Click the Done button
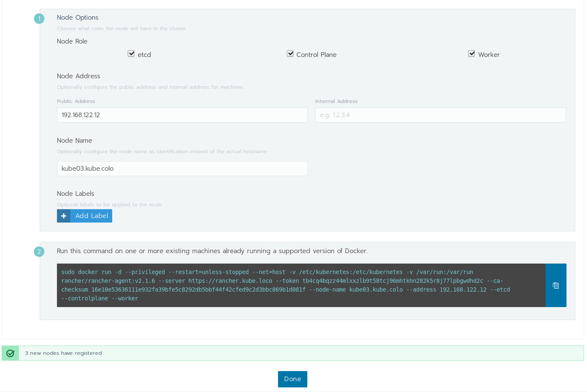Screen dimensions: 587x392 (293, 379)
